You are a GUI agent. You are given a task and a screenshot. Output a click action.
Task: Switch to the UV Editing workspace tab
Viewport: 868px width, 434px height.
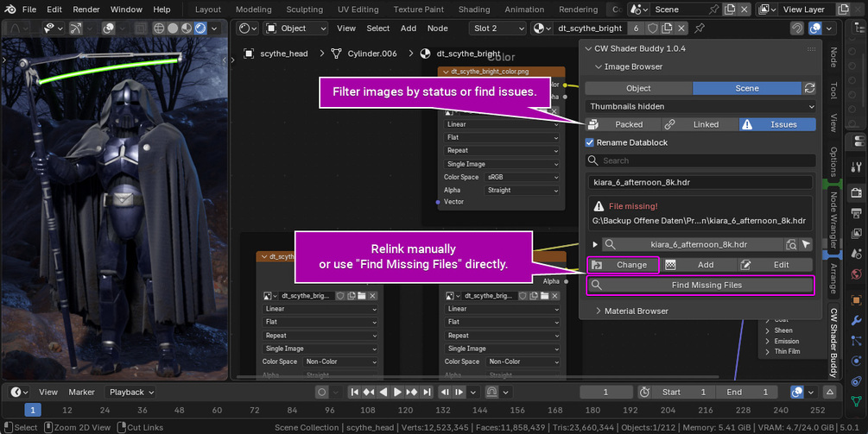click(x=358, y=9)
